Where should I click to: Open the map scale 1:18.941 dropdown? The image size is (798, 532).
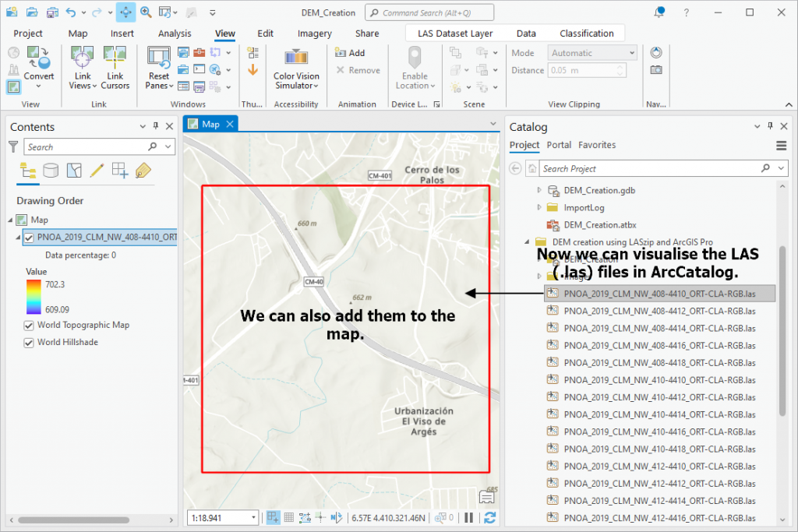(253, 518)
